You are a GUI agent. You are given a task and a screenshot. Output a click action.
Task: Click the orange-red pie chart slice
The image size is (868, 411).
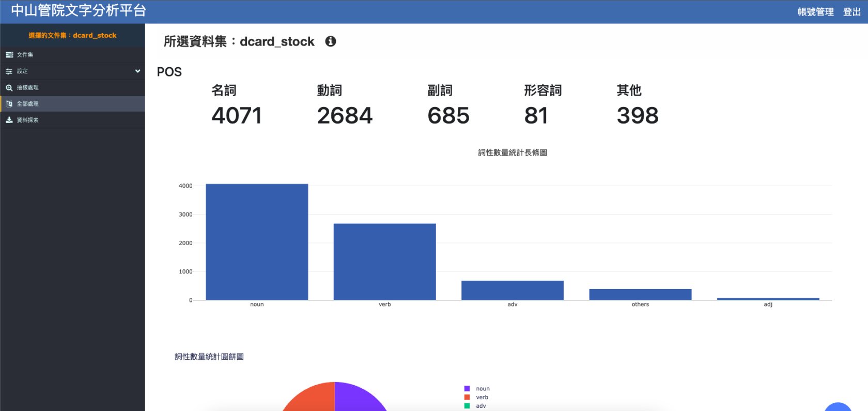coord(312,398)
